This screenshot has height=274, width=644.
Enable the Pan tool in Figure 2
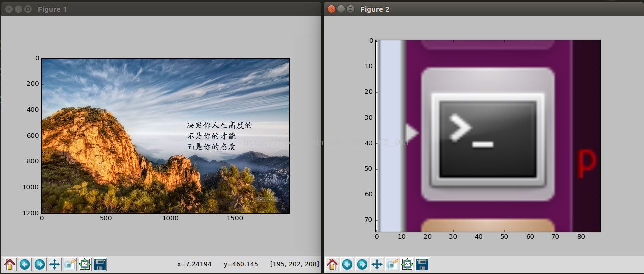[377, 264]
